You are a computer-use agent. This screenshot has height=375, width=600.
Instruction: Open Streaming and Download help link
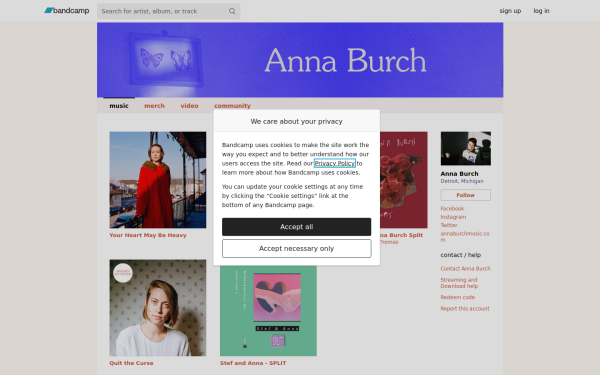click(459, 283)
